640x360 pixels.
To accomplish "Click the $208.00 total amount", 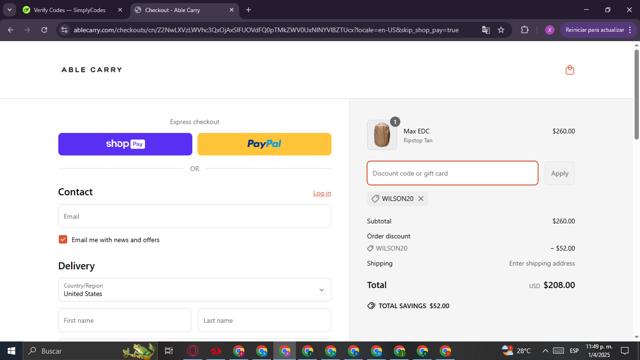I will [559, 285].
